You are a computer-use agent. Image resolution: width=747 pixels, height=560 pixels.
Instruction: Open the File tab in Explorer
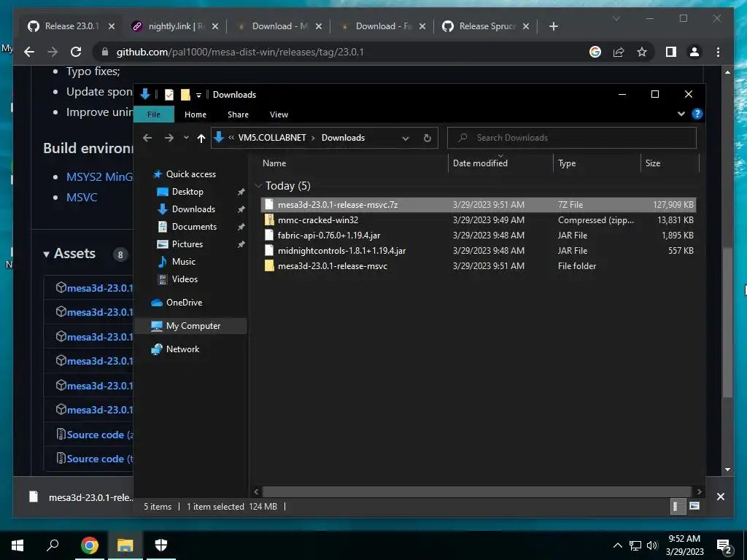tap(154, 114)
